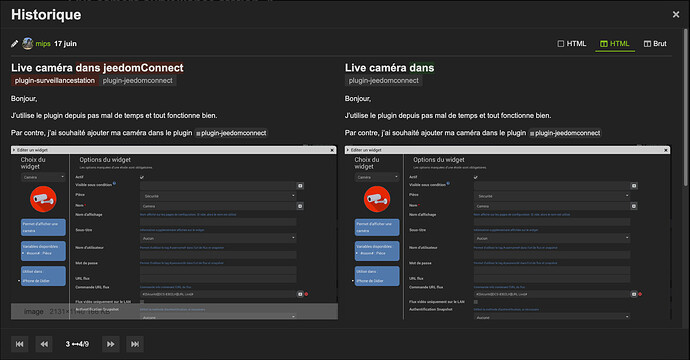Jump to last revision
The image size is (690, 360).
point(135,344)
